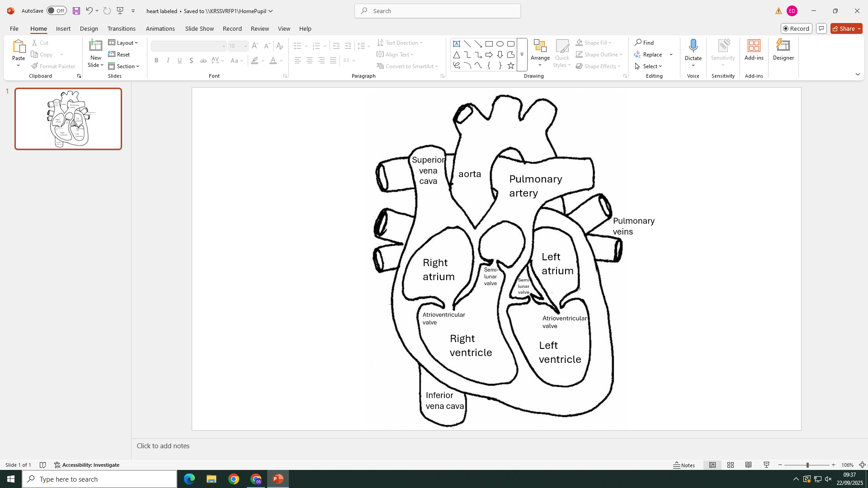The image size is (868, 488).
Task: Open Find in the Editing group
Action: point(645,42)
